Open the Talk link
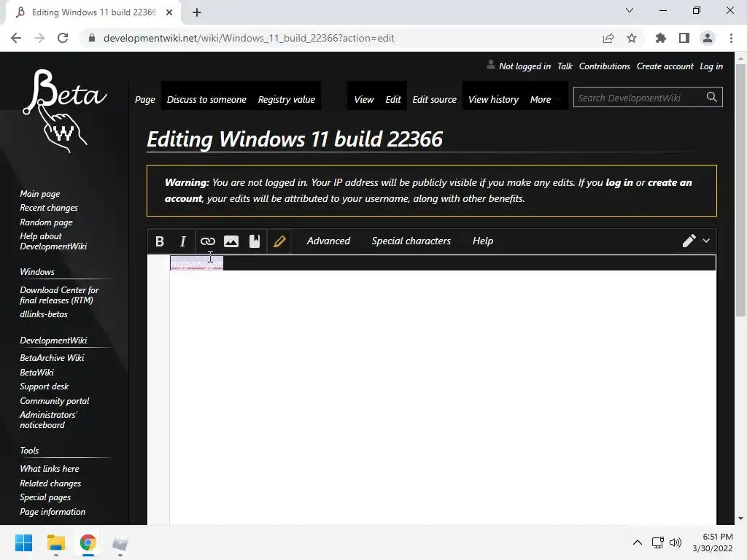Image resolution: width=747 pixels, height=560 pixels. (x=565, y=66)
